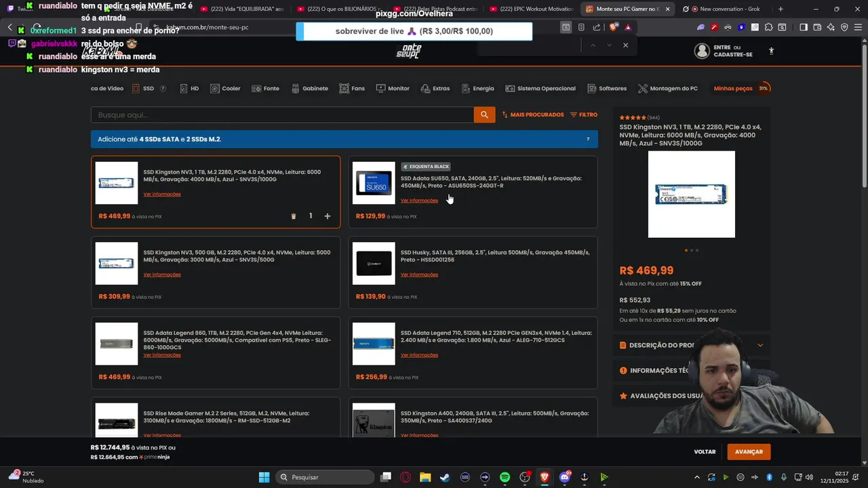Select the Monitor category
The image size is (868, 488).
coord(393,88)
